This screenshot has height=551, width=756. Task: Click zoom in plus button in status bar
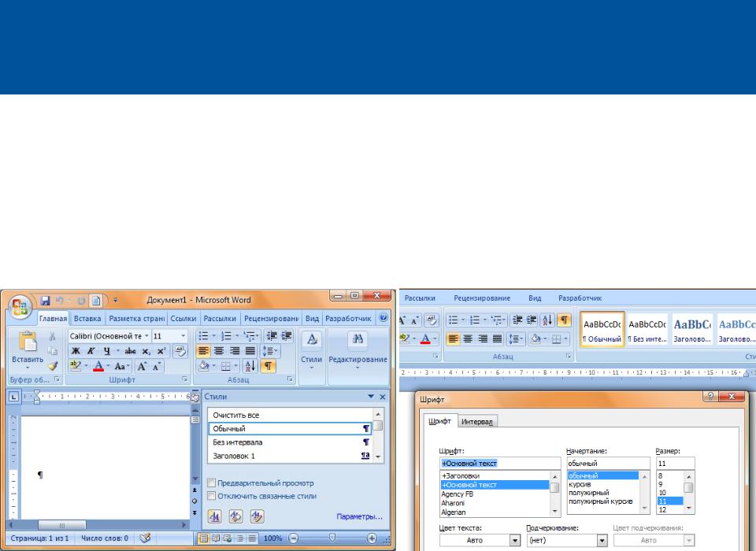tap(372, 538)
